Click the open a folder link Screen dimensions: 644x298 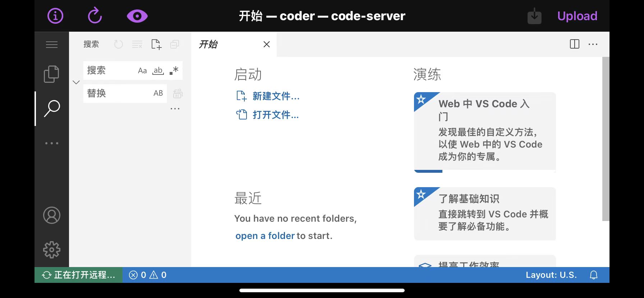click(265, 236)
